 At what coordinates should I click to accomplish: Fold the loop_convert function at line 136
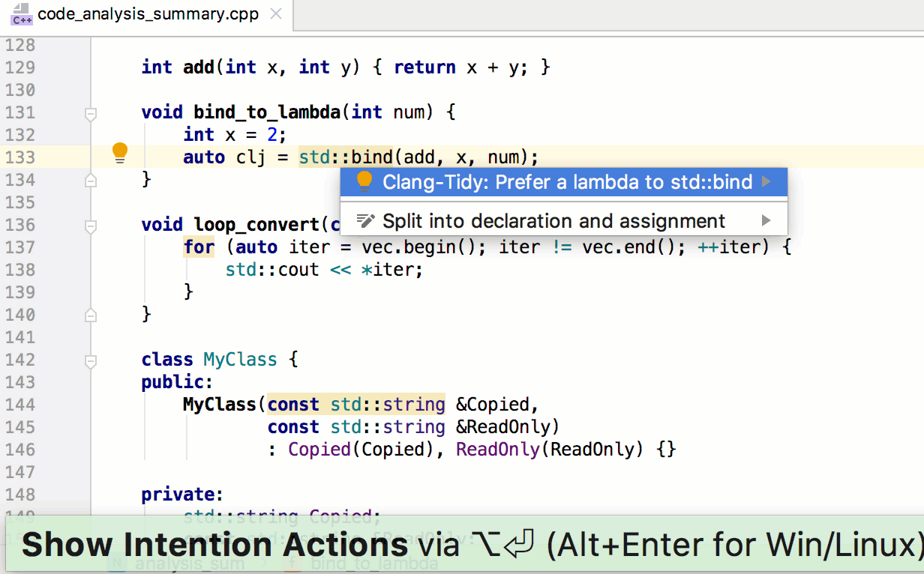91,226
